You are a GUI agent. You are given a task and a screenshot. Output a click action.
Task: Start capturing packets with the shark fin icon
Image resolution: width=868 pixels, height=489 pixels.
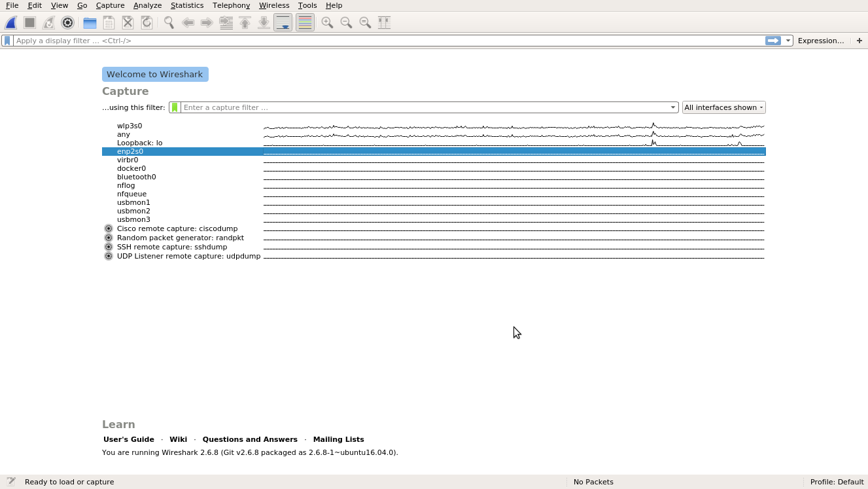click(10, 23)
